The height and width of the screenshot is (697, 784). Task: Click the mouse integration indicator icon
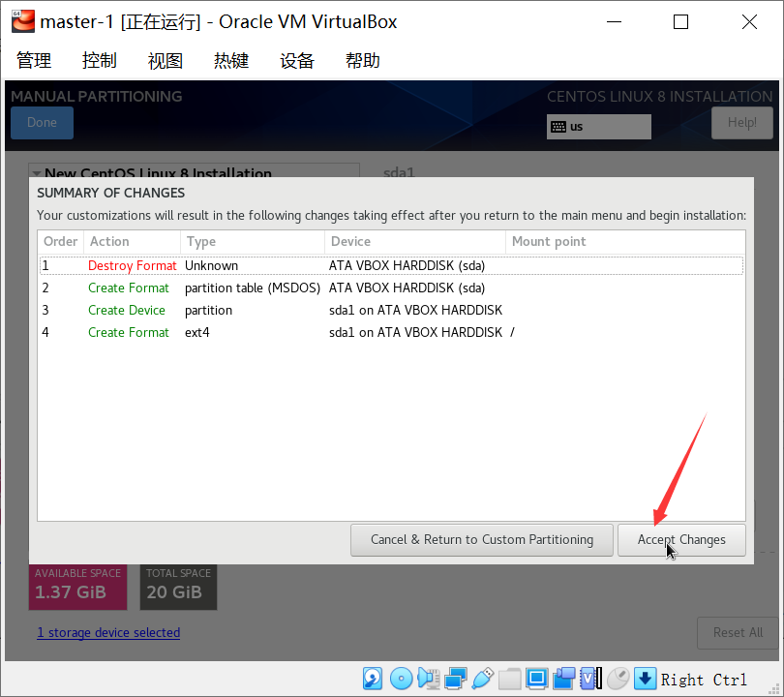tap(618, 679)
